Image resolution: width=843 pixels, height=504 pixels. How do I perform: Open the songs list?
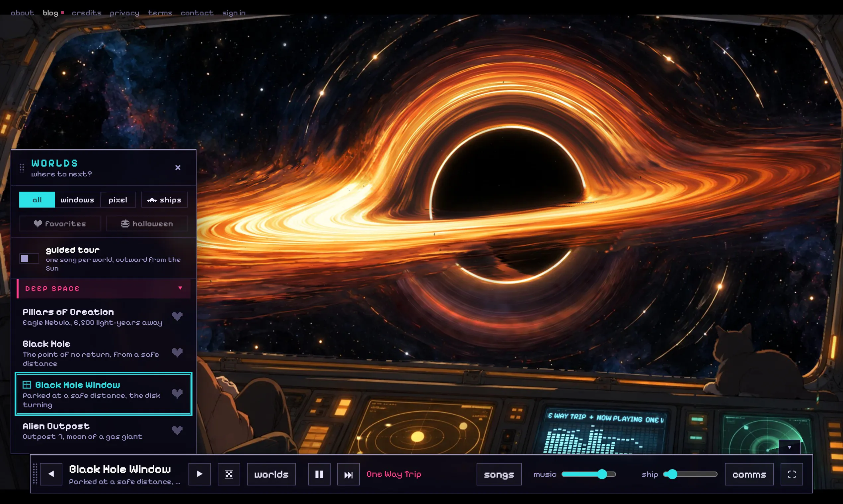click(498, 474)
